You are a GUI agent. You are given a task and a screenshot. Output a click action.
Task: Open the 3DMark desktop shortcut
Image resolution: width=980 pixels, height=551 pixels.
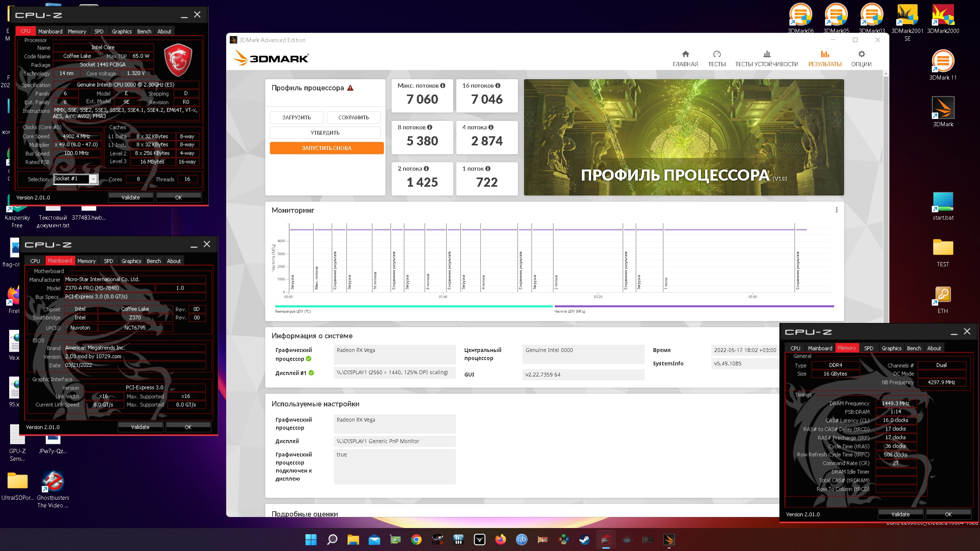(943, 112)
